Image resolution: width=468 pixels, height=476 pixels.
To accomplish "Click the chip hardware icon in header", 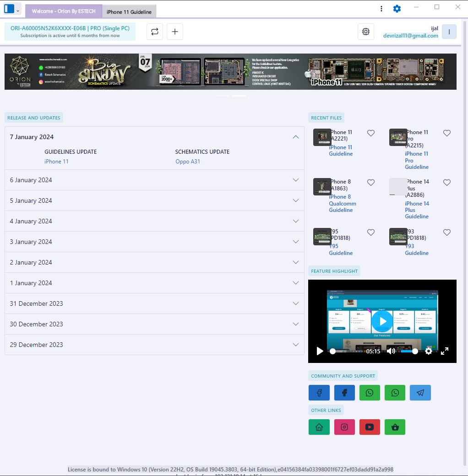I will [x=365, y=32].
